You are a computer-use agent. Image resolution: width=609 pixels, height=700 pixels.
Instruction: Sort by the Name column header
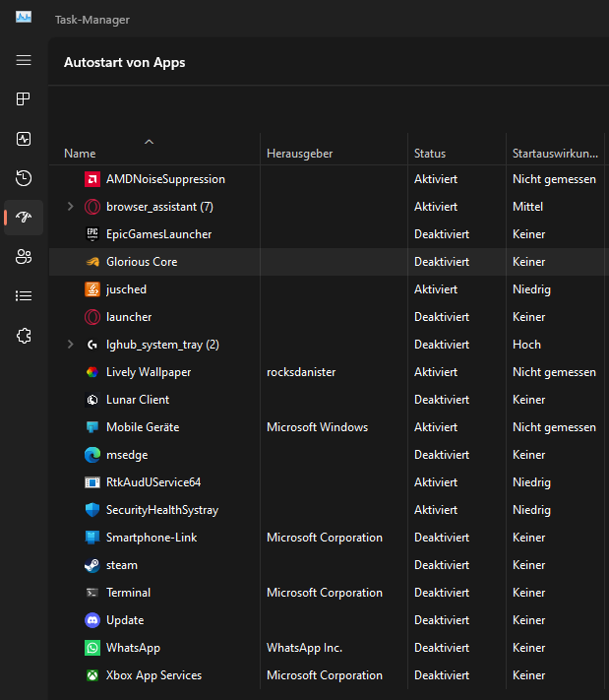(x=80, y=154)
